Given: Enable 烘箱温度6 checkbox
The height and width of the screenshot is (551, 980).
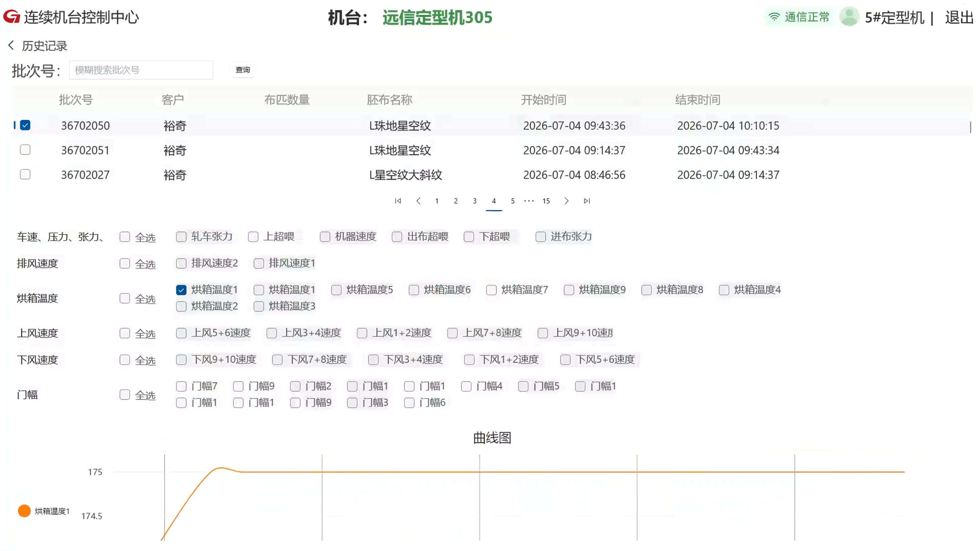Looking at the screenshot, I should coord(414,290).
